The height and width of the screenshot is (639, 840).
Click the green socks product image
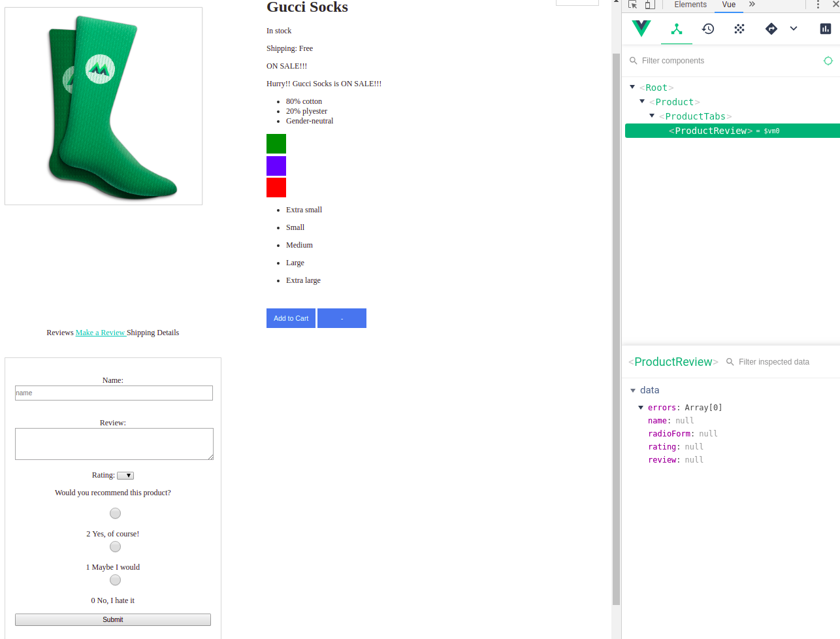pyautogui.click(x=103, y=106)
